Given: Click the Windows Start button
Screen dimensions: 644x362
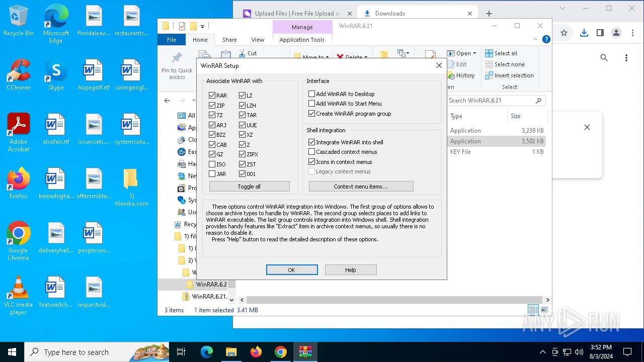Looking at the screenshot, I should (x=12, y=352).
